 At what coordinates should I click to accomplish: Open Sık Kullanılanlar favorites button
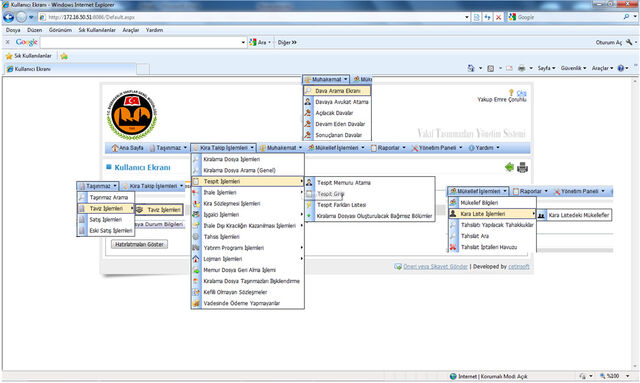coord(29,56)
